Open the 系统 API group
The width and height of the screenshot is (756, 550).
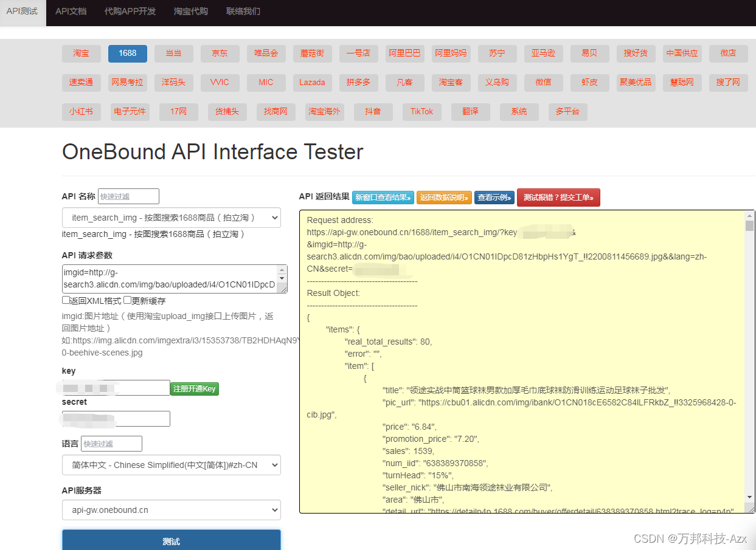pos(519,112)
